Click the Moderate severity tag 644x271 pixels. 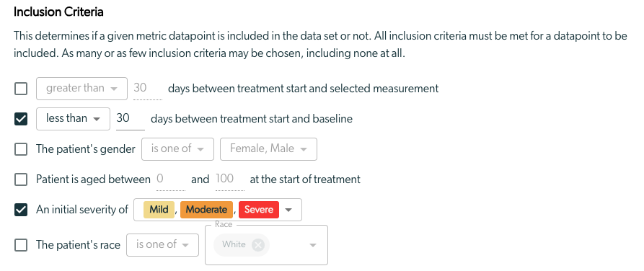pyautogui.click(x=206, y=210)
